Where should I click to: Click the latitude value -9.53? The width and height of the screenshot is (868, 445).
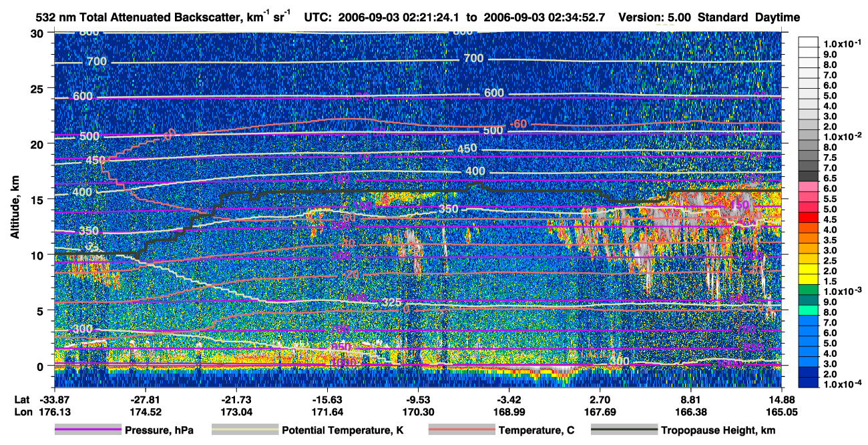point(419,400)
